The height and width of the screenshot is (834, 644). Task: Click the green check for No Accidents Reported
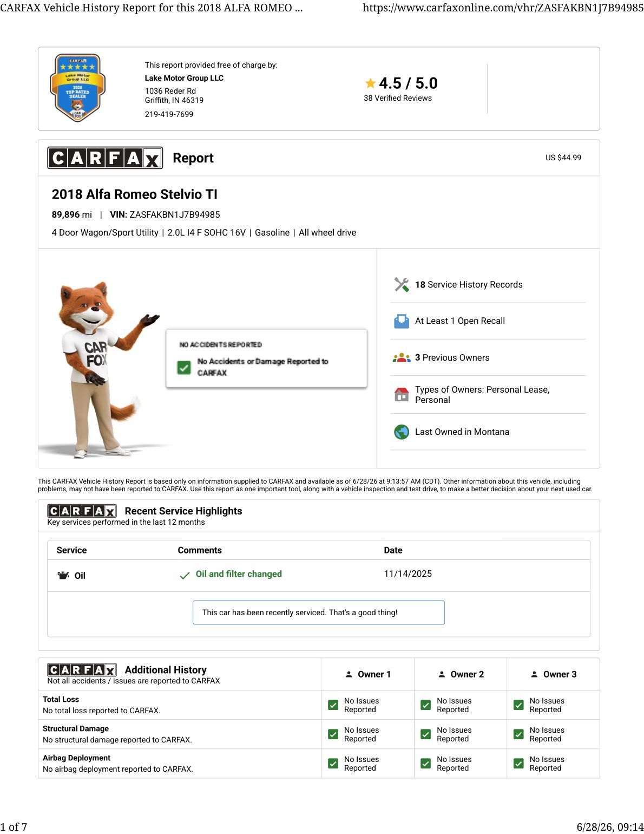point(184,368)
